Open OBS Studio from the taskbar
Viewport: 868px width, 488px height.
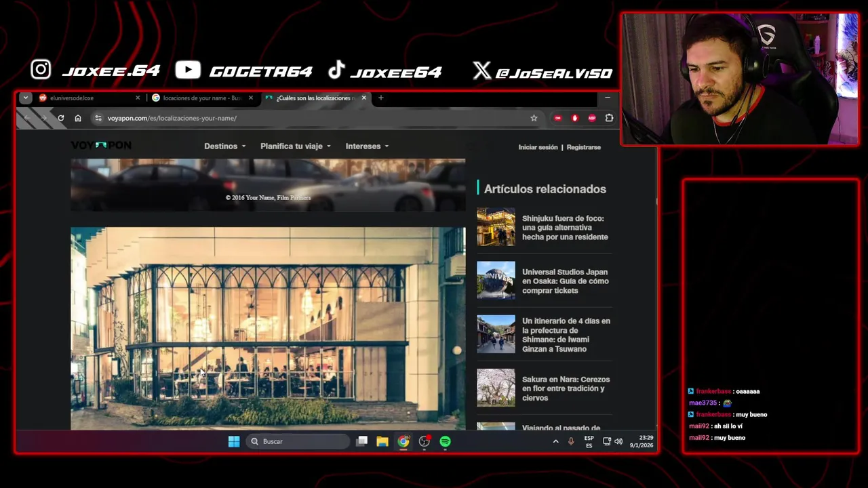point(425,441)
